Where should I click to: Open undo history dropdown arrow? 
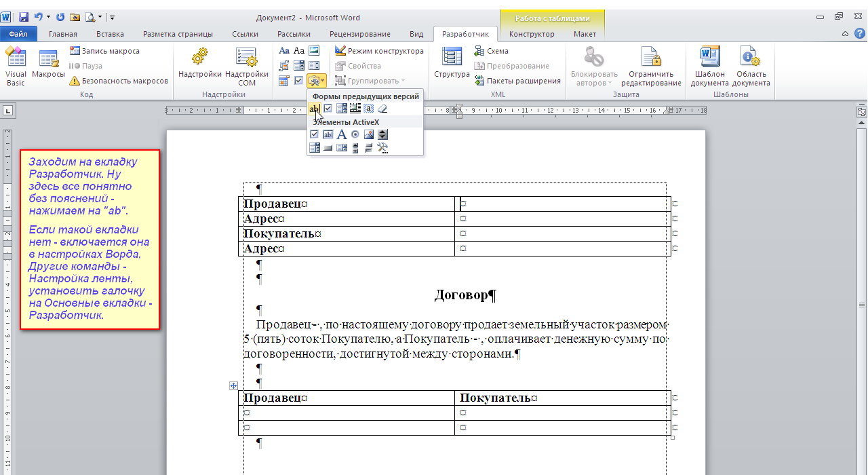[x=48, y=17]
